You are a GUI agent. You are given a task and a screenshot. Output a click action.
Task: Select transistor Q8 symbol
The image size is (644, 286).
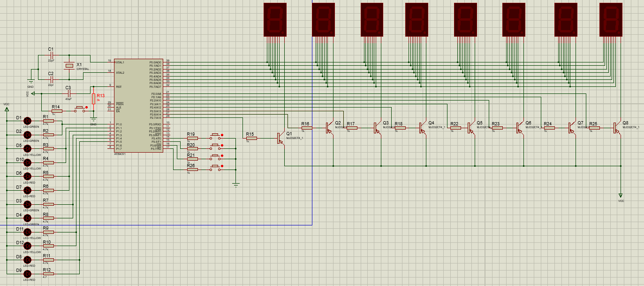coord(615,127)
